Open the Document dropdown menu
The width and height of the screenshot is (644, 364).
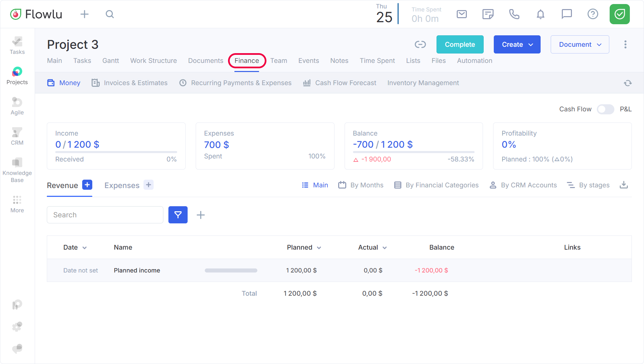(580, 44)
